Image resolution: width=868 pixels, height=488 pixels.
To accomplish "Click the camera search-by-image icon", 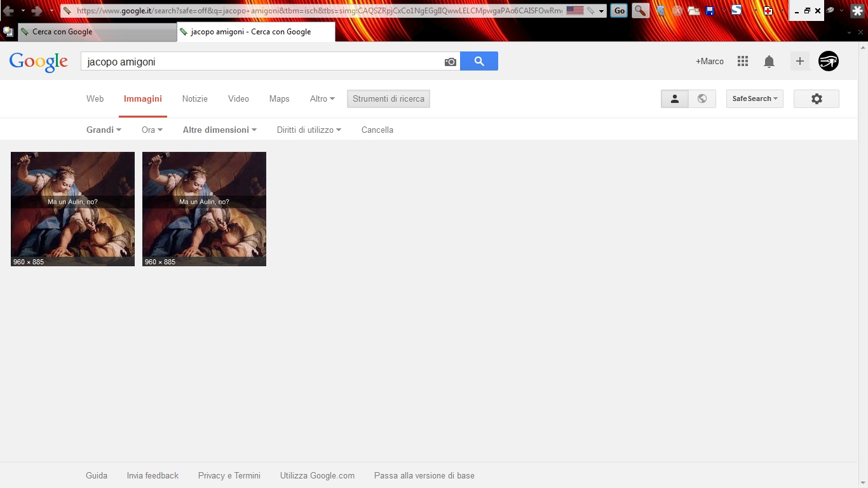I will pos(451,62).
